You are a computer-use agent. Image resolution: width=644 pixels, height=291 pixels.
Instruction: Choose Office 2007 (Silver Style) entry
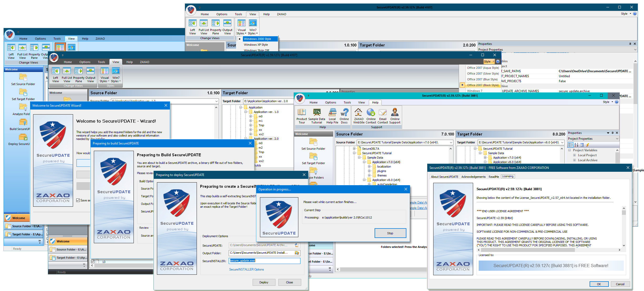tap(483, 74)
